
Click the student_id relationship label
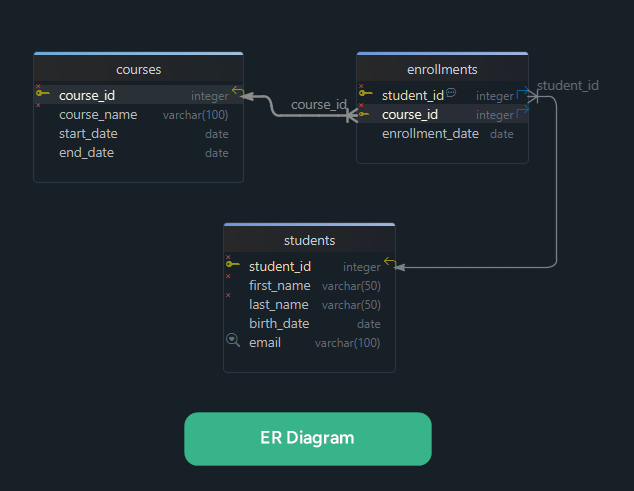coord(568,85)
